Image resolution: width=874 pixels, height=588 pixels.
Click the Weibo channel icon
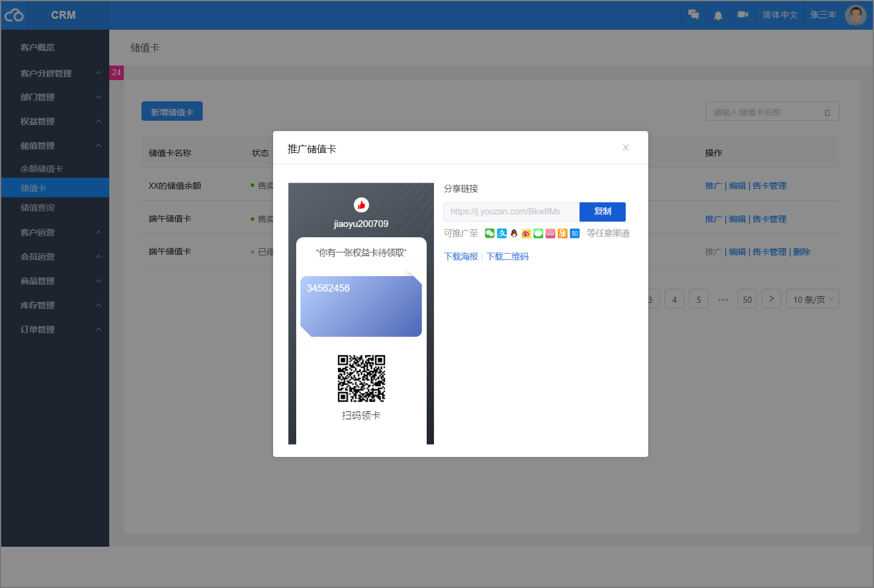point(526,234)
